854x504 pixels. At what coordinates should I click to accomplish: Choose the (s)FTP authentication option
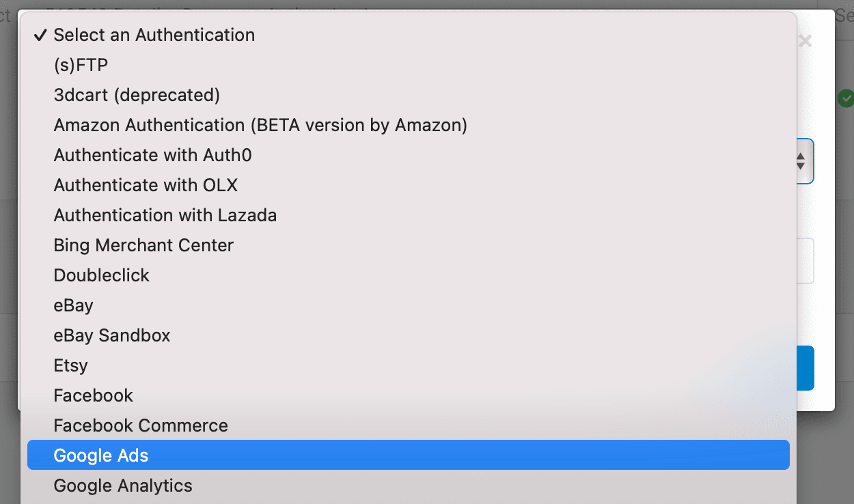81,65
